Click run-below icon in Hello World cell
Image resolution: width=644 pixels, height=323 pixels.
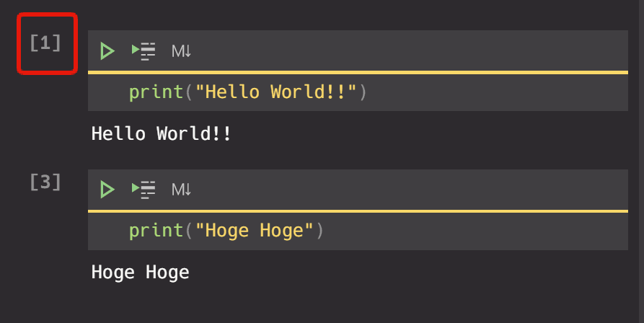[144, 51]
